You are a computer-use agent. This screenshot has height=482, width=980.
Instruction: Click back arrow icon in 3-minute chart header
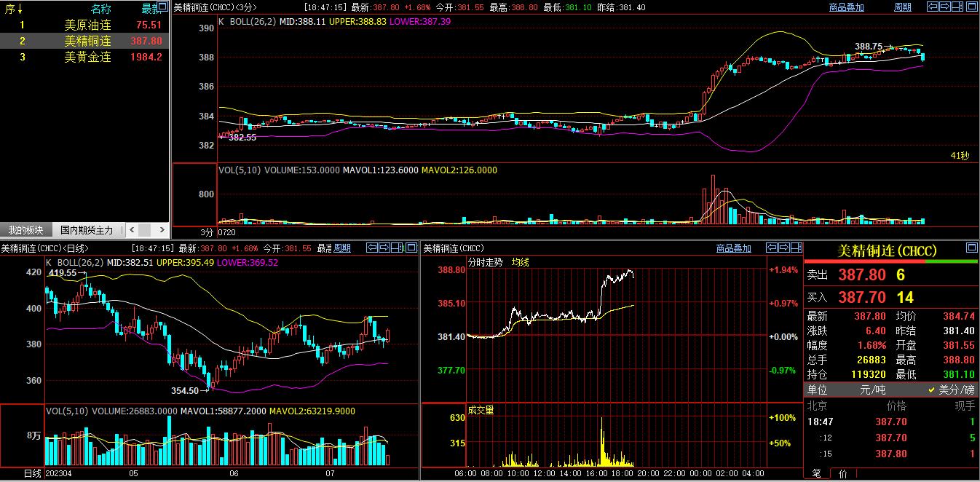click(932, 7)
